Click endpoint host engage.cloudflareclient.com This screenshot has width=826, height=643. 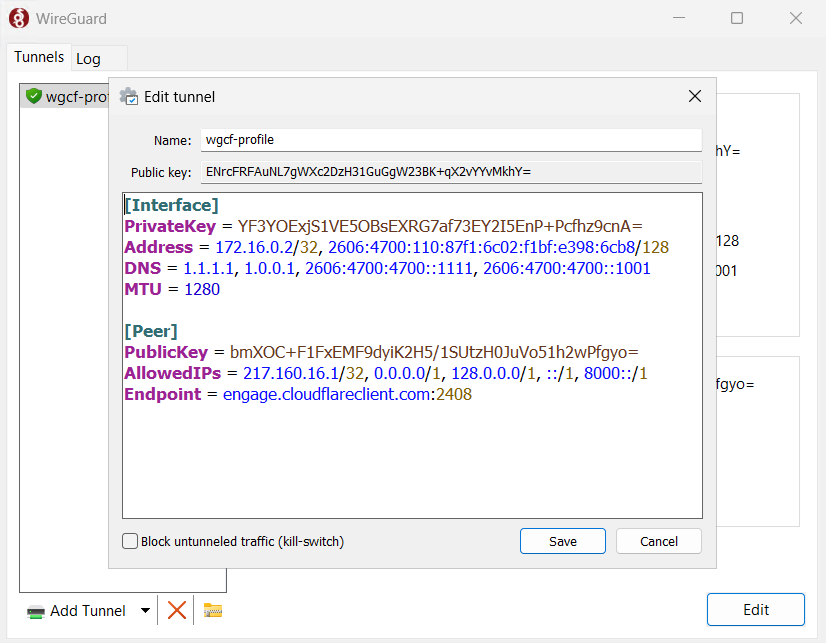pyautogui.click(x=326, y=394)
